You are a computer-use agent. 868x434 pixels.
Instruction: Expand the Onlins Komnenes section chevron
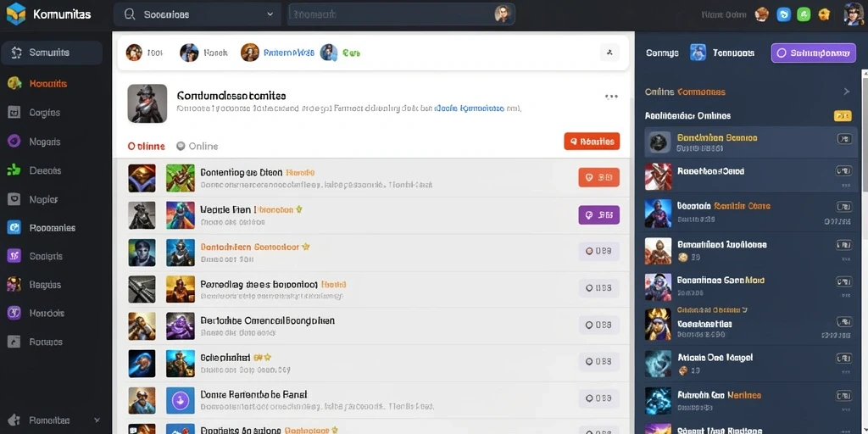click(x=847, y=92)
